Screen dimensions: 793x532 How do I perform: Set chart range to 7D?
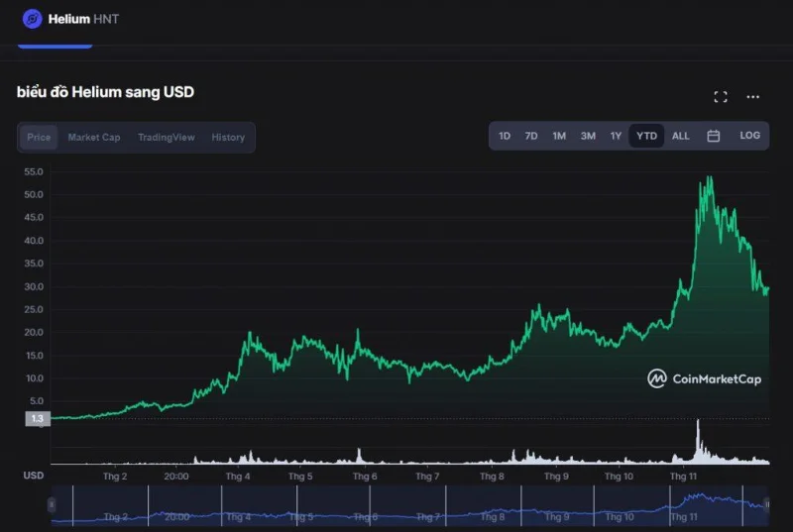point(531,136)
